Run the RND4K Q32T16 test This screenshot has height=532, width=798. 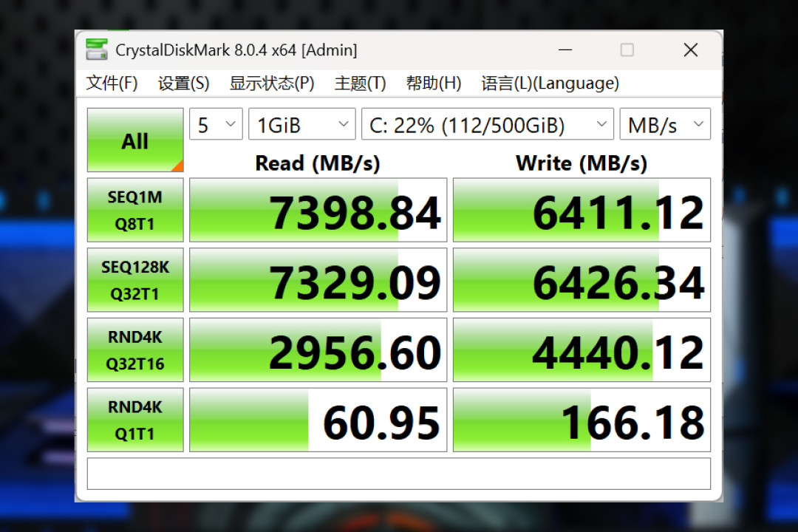pyautogui.click(x=135, y=349)
